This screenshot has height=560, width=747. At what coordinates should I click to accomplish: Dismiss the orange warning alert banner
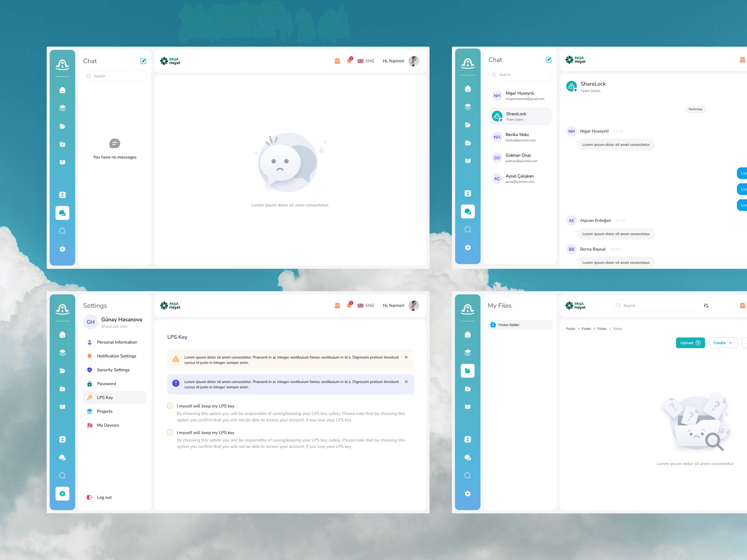point(406,357)
